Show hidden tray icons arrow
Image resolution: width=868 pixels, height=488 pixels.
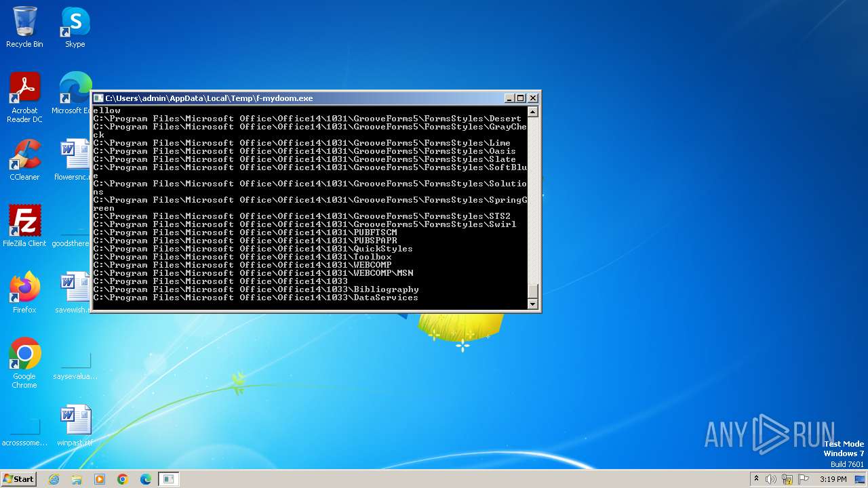coord(756,479)
